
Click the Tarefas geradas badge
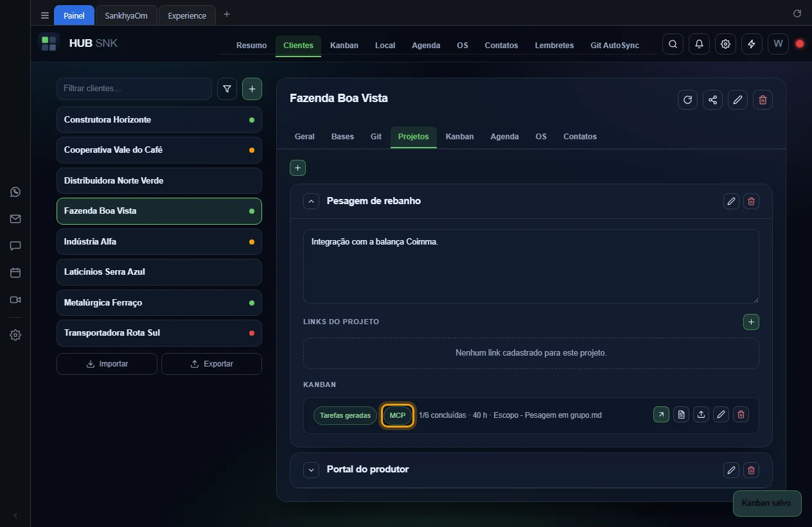click(345, 415)
